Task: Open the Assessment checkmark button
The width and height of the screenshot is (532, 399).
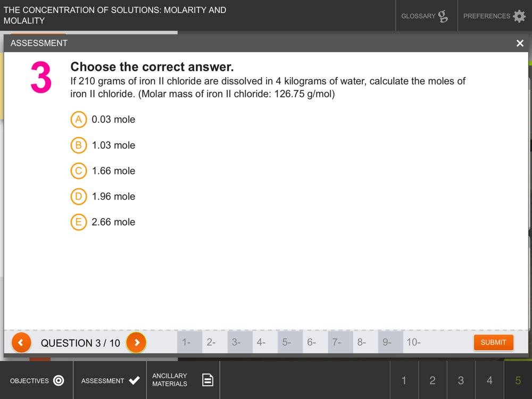Action: coord(110,380)
